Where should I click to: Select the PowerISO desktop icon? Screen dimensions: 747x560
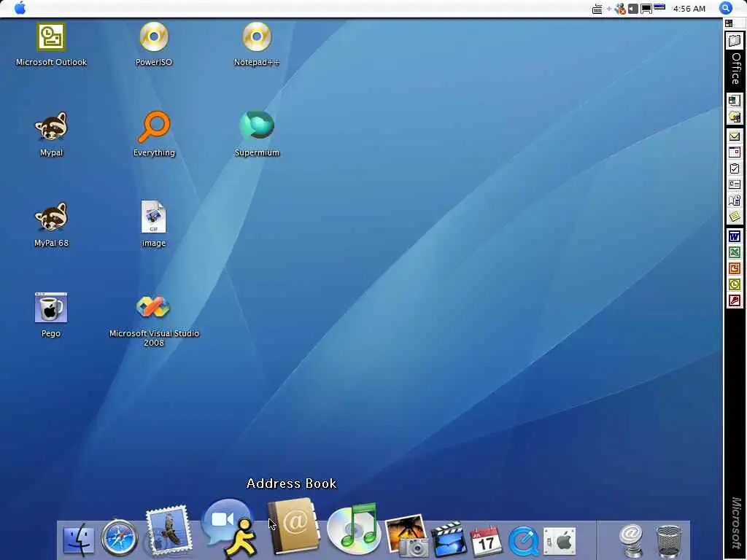pyautogui.click(x=153, y=44)
